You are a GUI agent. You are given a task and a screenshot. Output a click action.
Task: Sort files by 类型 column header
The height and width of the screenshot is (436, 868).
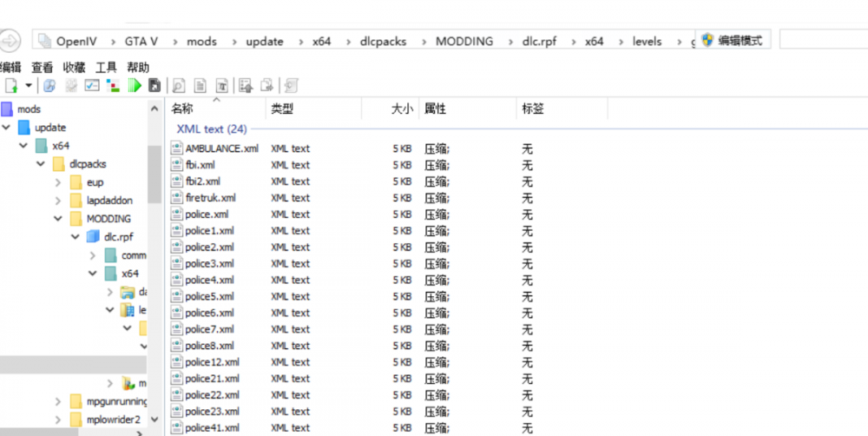[314, 109]
